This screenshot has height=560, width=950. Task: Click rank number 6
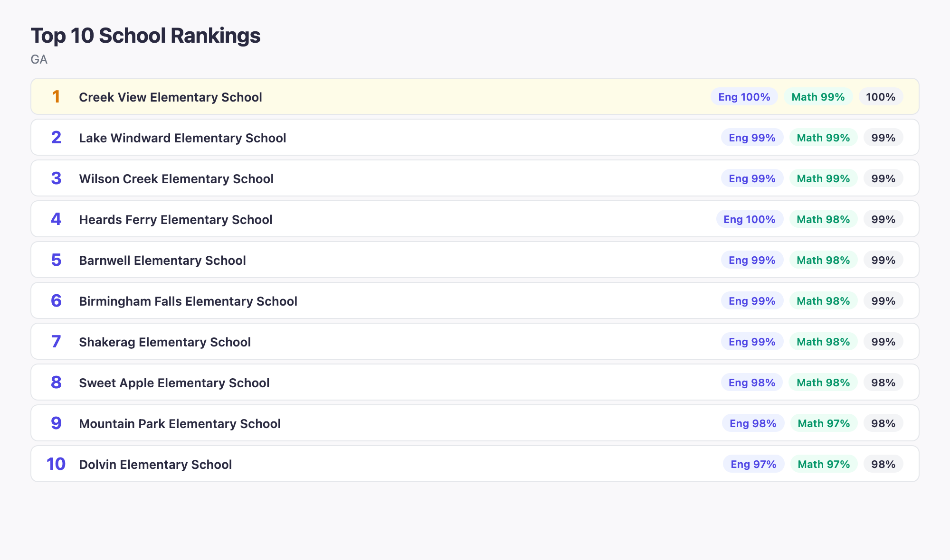tap(56, 301)
